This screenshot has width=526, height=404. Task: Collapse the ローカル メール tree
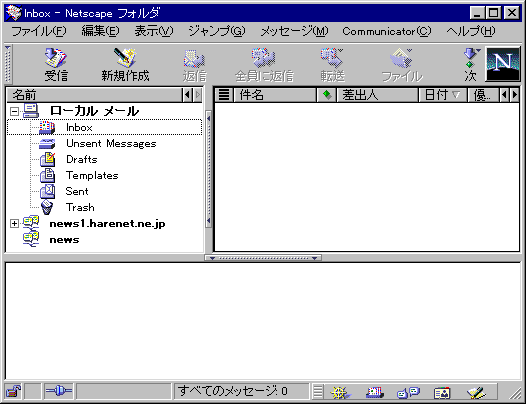pyautogui.click(x=14, y=111)
